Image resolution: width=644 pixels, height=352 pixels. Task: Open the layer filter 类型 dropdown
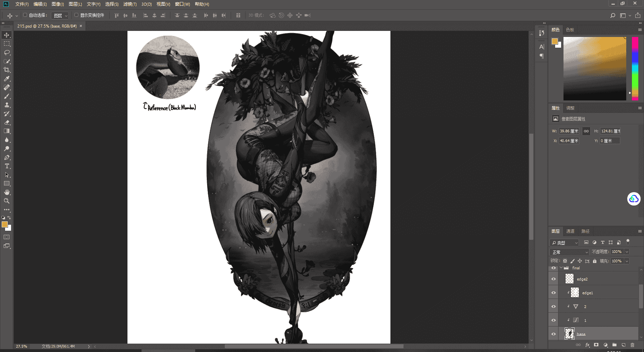click(565, 243)
